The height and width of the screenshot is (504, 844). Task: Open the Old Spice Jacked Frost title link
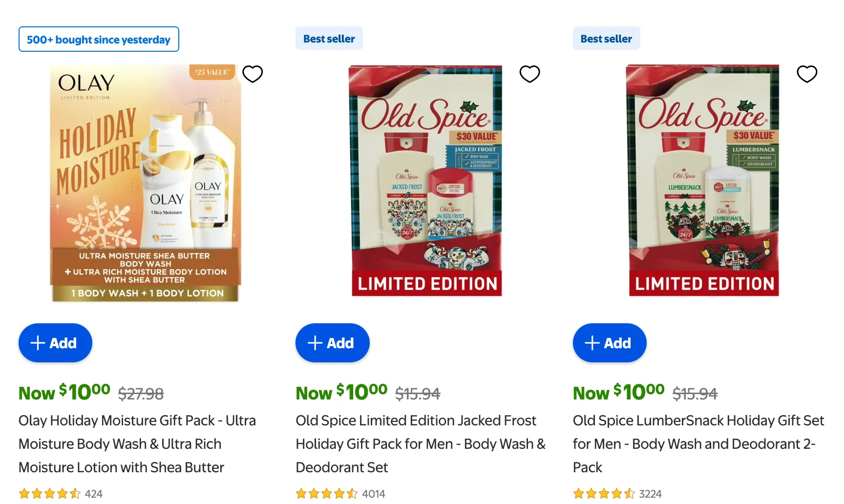click(x=420, y=443)
